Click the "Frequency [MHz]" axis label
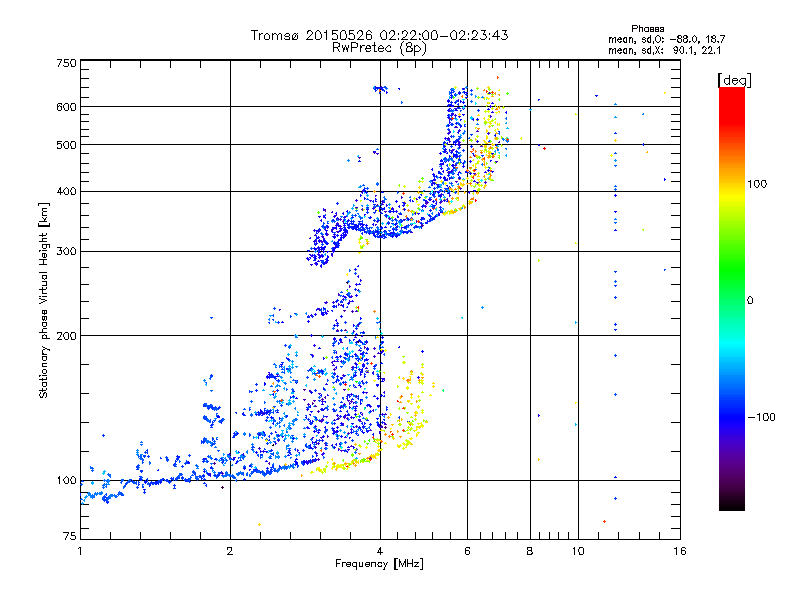Viewport: 800px width, 600px height. pyautogui.click(x=379, y=564)
